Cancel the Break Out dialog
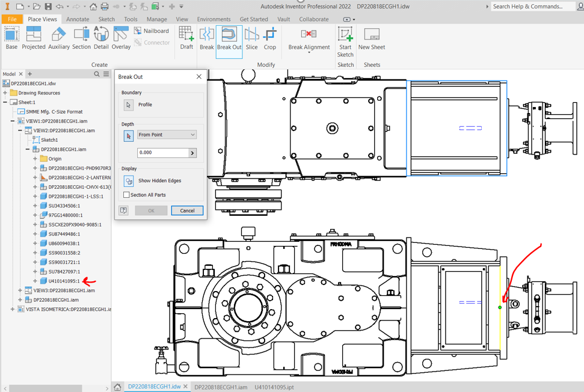This screenshot has height=392, width=584. point(187,210)
